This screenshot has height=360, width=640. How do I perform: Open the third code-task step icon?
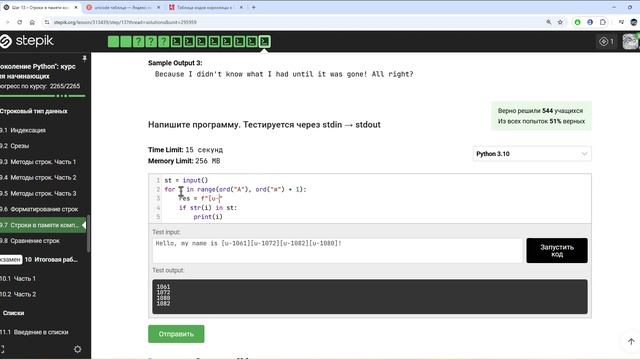pos(201,42)
